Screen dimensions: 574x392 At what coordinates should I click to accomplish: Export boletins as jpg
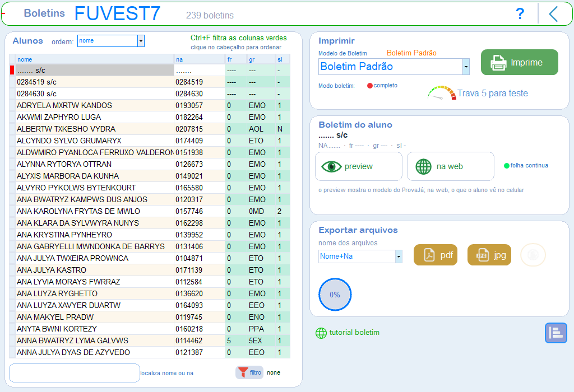(489, 255)
